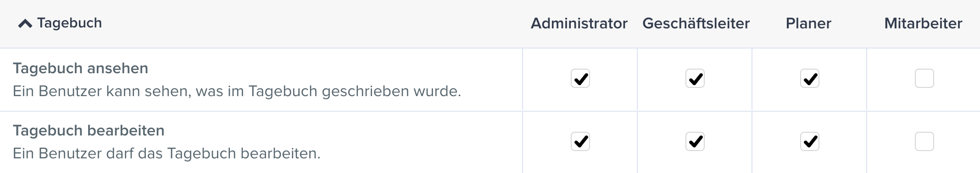Select the Mitarbeiter column header
Viewport: 980px width, 173px height.
click(923, 23)
